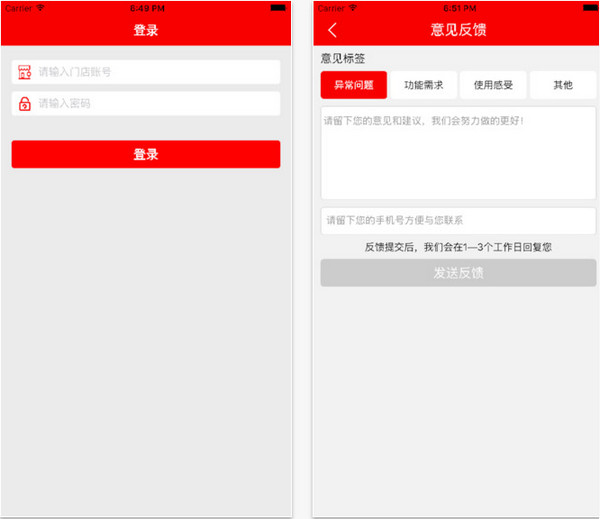The width and height of the screenshot is (600, 519).
Task: Click the lock icon in password field
Action: click(25, 103)
